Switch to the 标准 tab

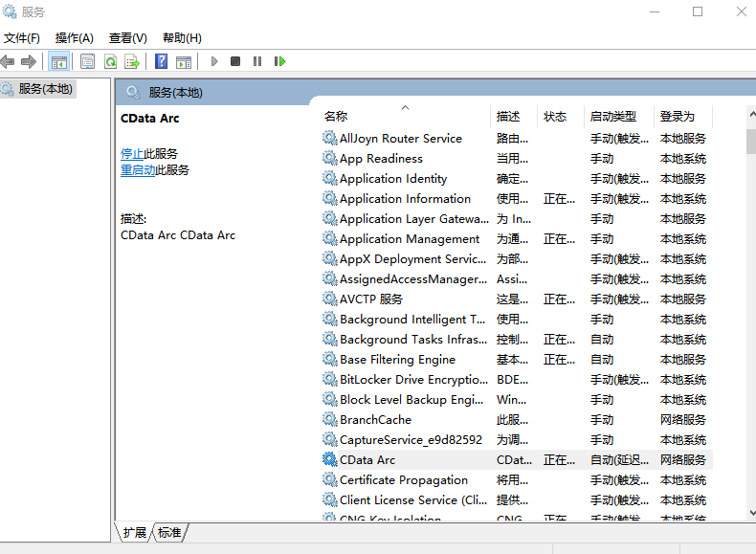point(169,532)
